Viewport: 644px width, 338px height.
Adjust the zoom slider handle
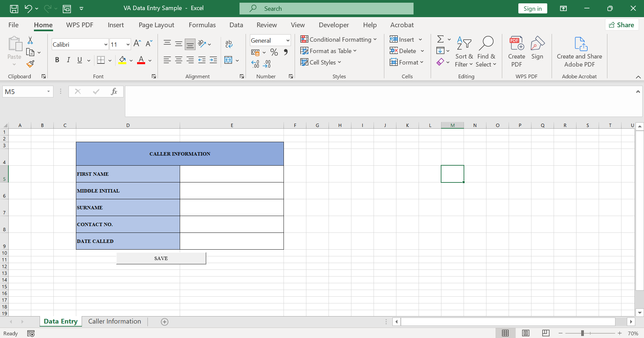click(x=583, y=333)
